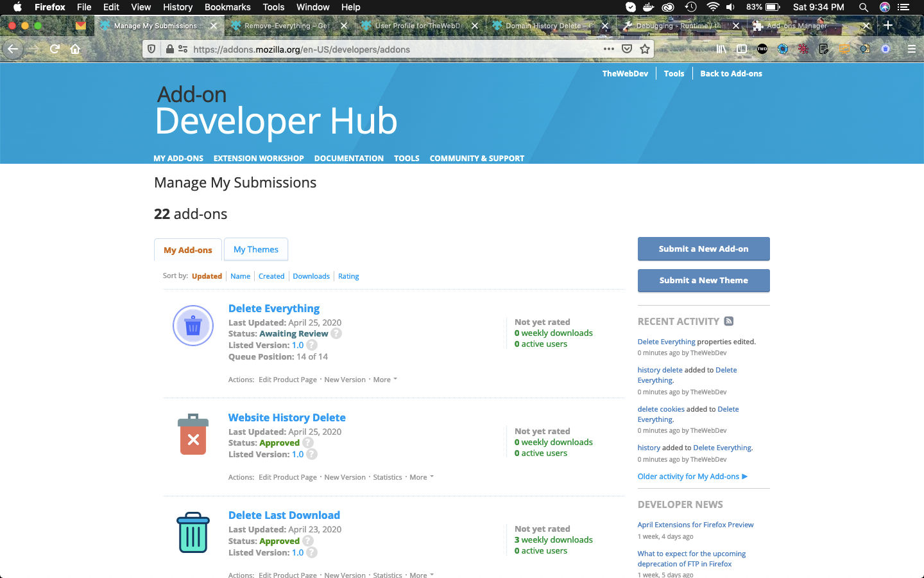Click the notepad extension icon
The image size is (924, 578).
click(x=824, y=49)
